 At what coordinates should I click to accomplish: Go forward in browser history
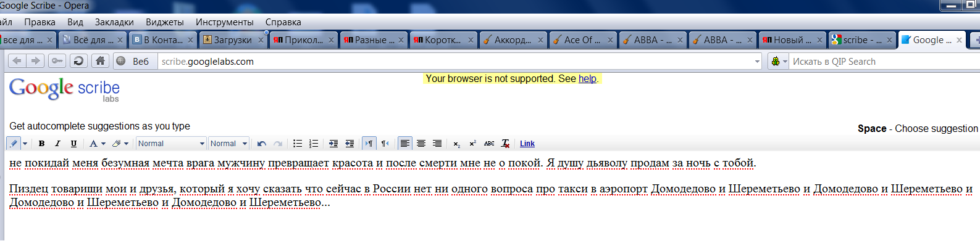pos(35,60)
